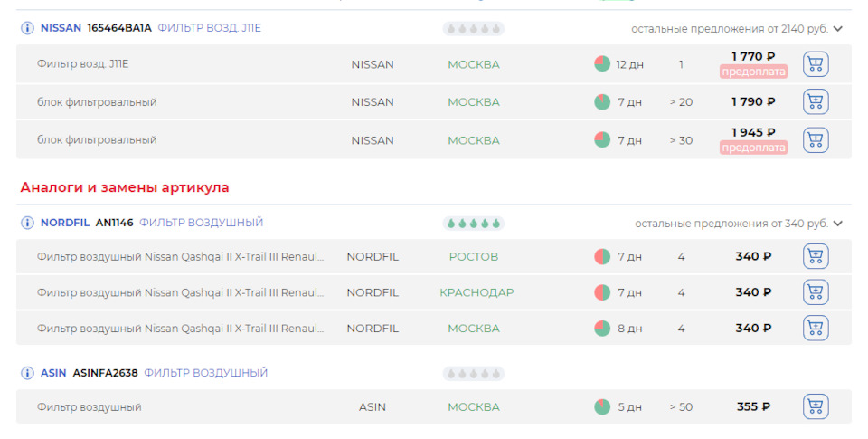Add the NORDFIL Москва 8 дн offer to cart
Screen dimensions: 868x439
coord(816,329)
